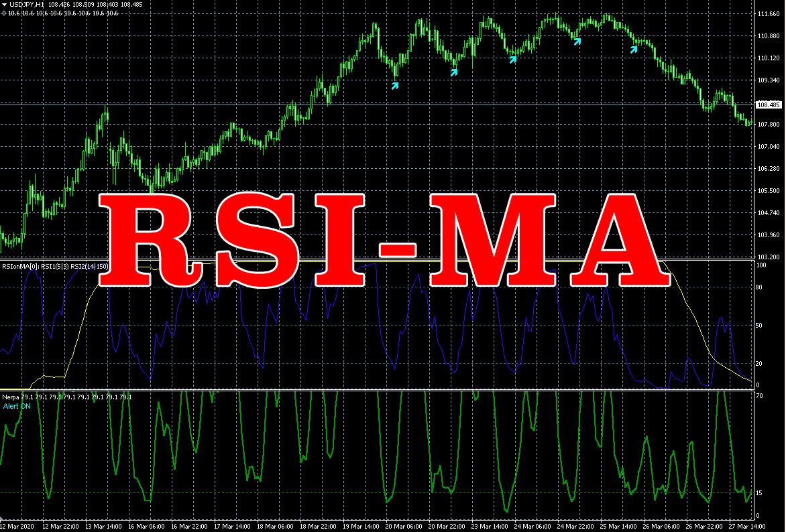Screen dimensions: 786x532
Task: Click the 26 Mar 22:00 time label
Action: coord(704,526)
